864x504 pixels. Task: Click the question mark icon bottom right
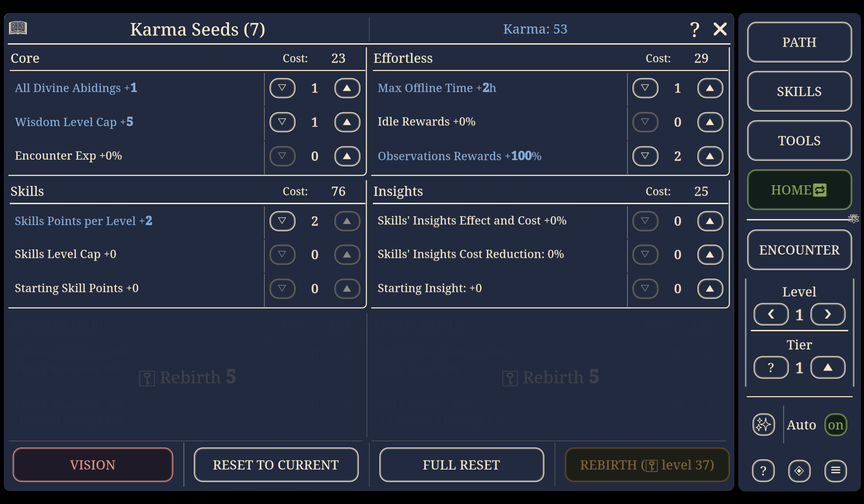coord(764,471)
